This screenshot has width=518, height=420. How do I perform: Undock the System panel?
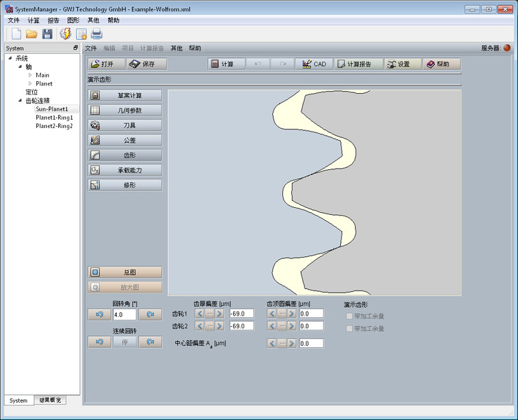pyautogui.click(x=76, y=48)
